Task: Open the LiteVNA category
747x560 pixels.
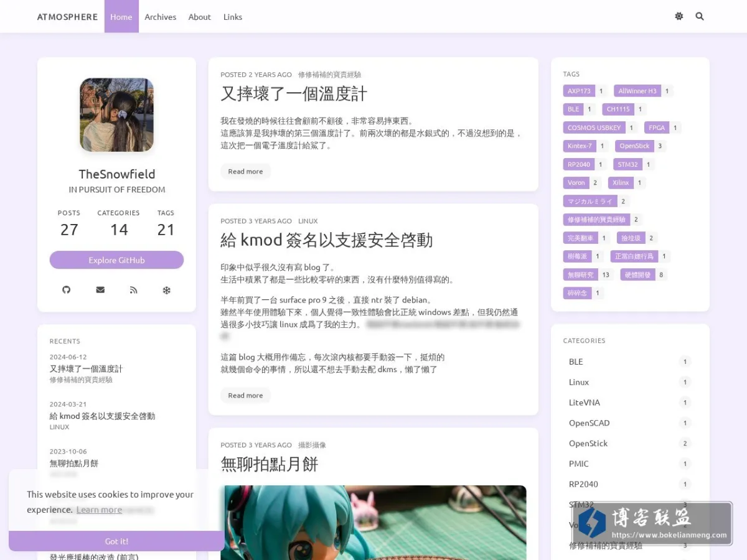Action: coord(630,403)
